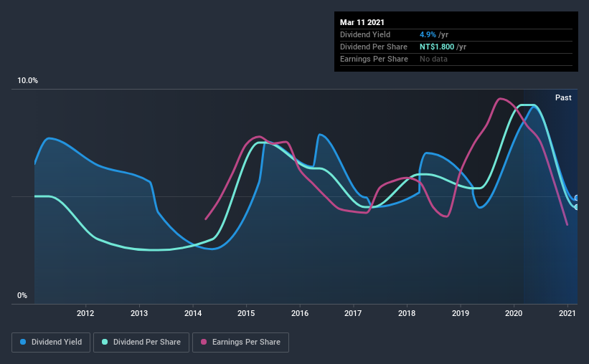Click the 2019 x-axis label
This screenshot has height=364, width=589.
461,313
